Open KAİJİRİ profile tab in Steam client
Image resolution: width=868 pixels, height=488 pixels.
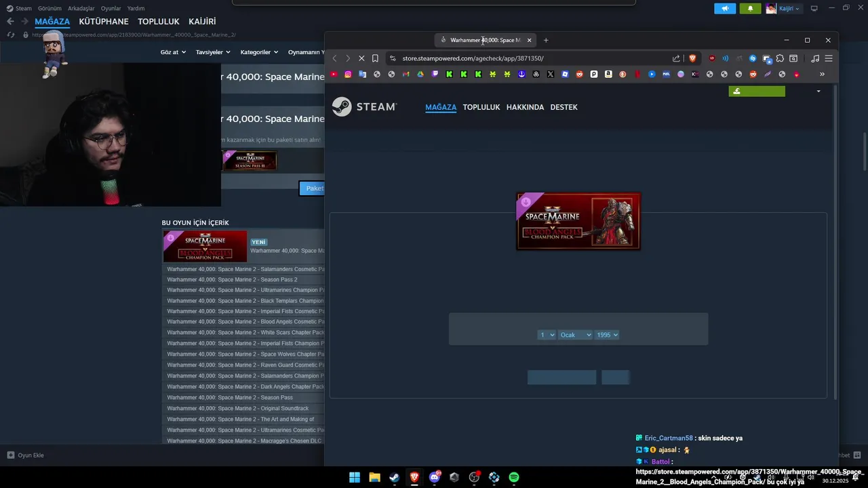[x=202, y=22]
